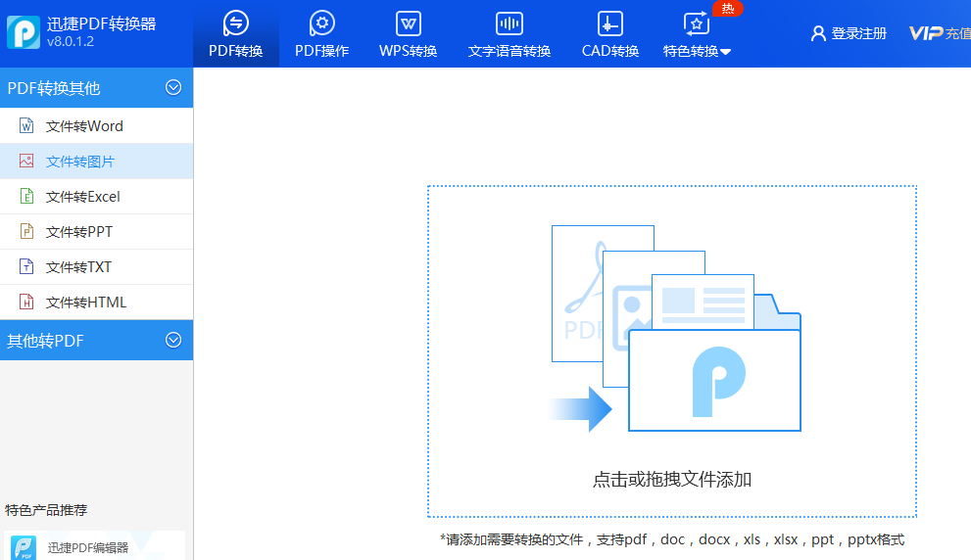Collapse the PDF转换其他 section chevron
971x560 pixels.
(173, 87)
